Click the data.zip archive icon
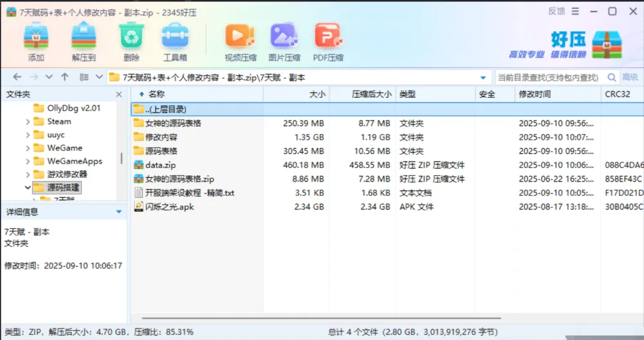644x340 pixels. pos(139,165)
